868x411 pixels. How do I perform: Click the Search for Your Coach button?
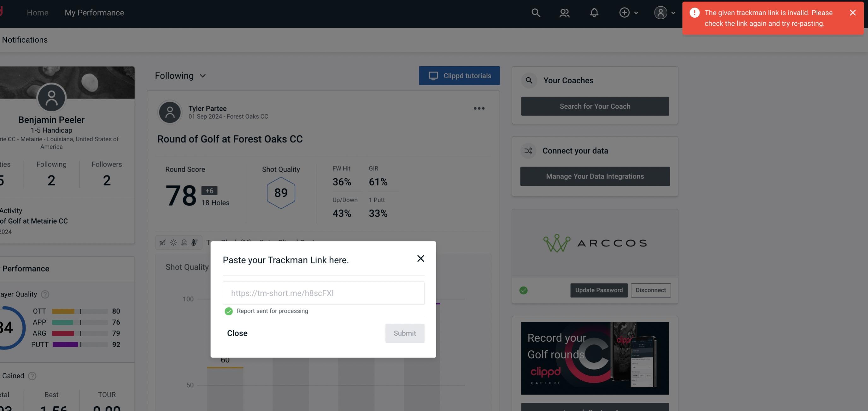coord(595,106)
